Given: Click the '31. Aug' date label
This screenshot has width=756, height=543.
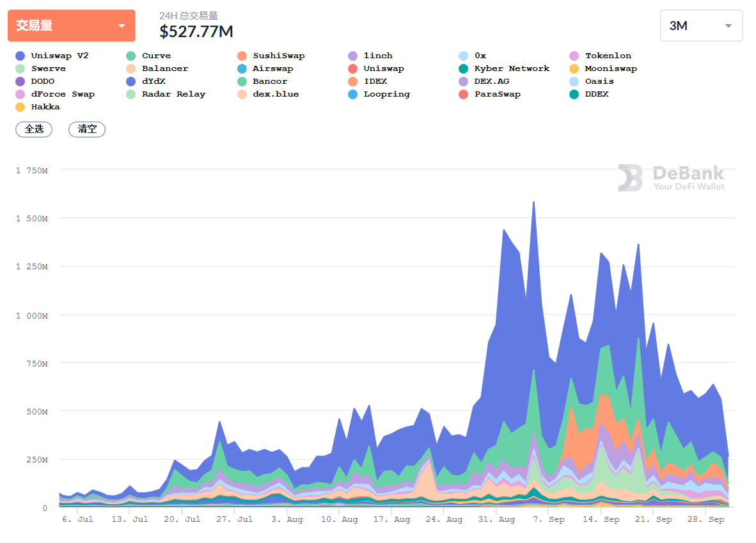Looking at the screenshot, I should tap(496, 519).
